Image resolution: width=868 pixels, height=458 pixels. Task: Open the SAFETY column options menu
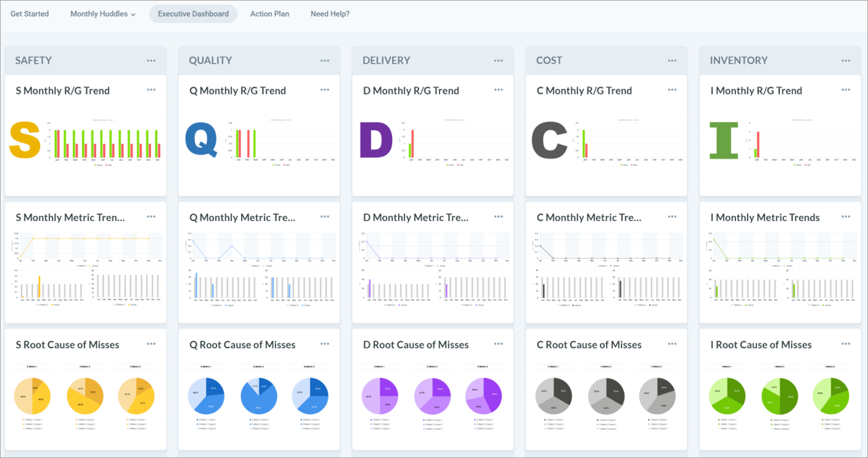[152, 60]
